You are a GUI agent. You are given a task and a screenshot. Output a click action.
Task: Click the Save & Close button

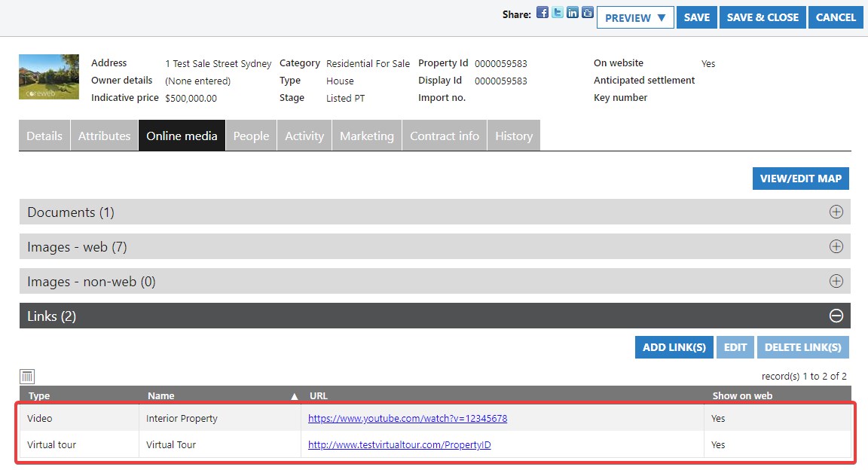click(x=763, y=17)
